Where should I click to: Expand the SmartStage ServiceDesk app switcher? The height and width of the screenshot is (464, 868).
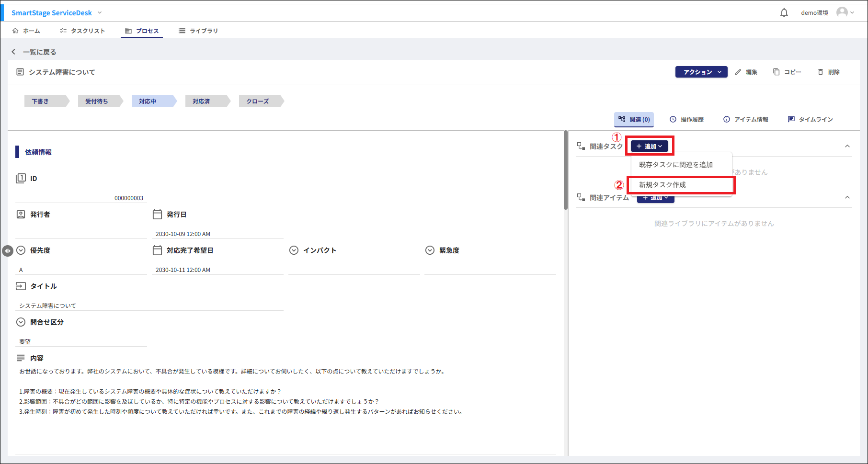pyautogui.click(x=100, y=12)
